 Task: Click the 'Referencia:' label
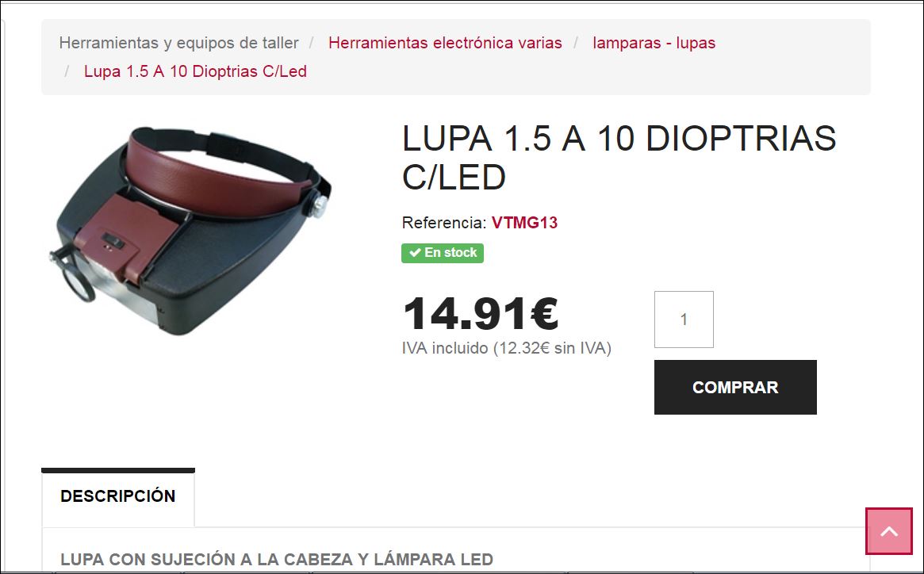coord(444,223)
